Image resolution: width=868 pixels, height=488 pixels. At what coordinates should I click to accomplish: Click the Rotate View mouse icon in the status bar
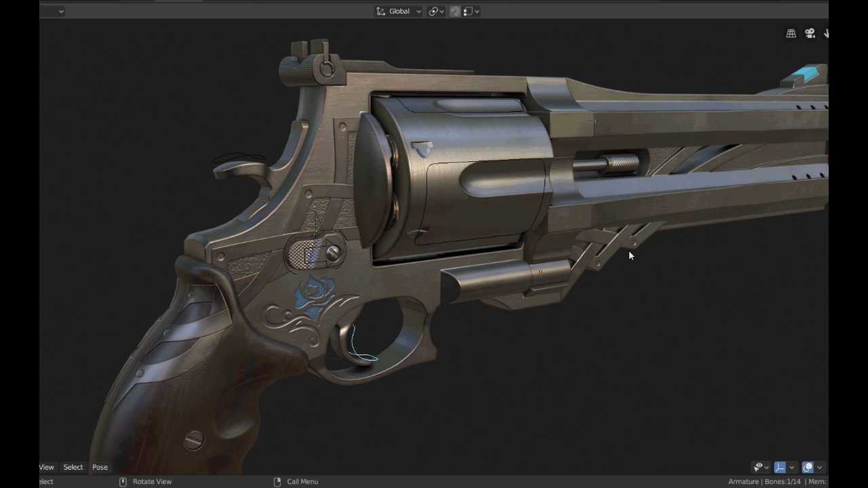click(123, 482)
